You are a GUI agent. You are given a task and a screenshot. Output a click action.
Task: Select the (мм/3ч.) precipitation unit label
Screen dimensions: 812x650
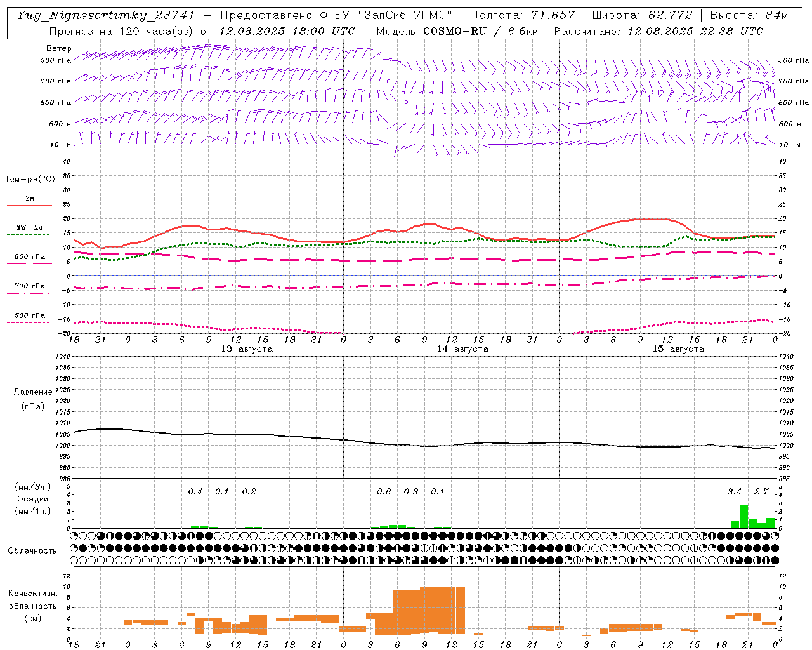(33, 487)
